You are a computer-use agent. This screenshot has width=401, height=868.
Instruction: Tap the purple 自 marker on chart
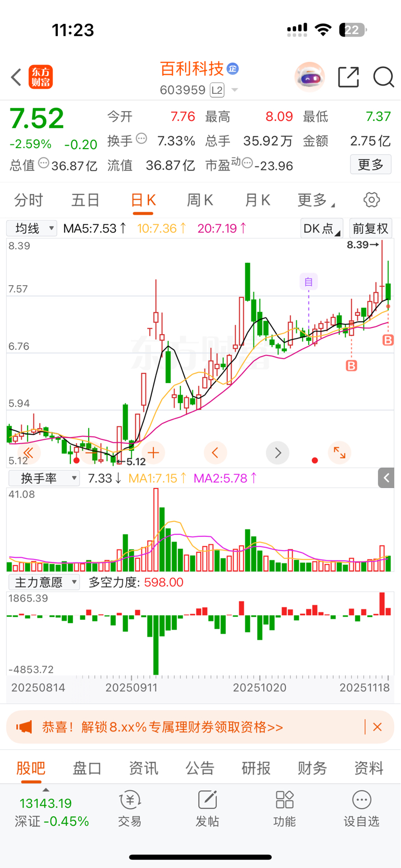(309, 282)
